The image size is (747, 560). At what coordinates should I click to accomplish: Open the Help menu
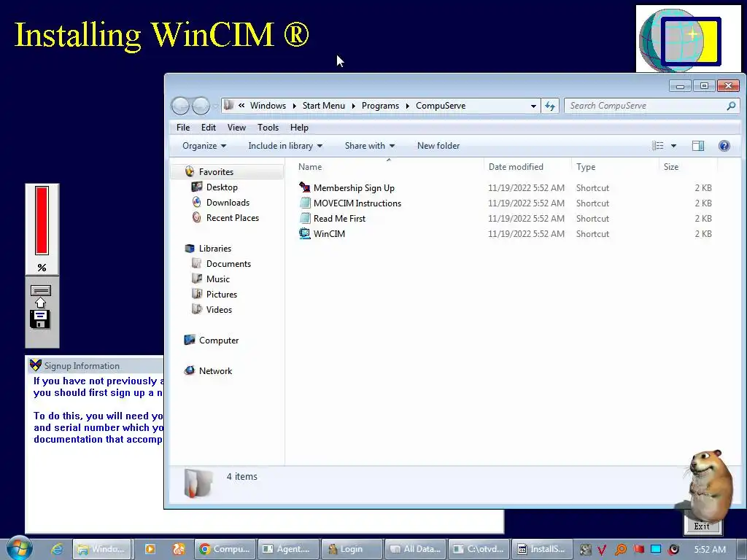[x=299, y=128]
